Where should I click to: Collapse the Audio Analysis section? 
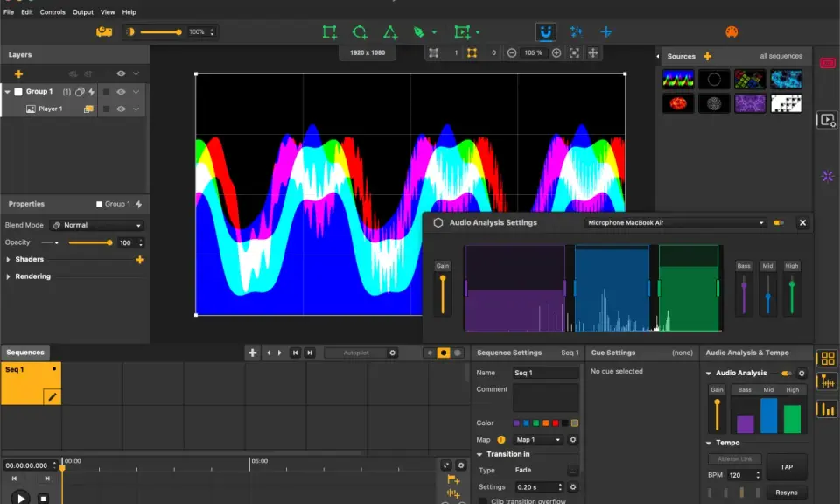click(x=709, y=374)
